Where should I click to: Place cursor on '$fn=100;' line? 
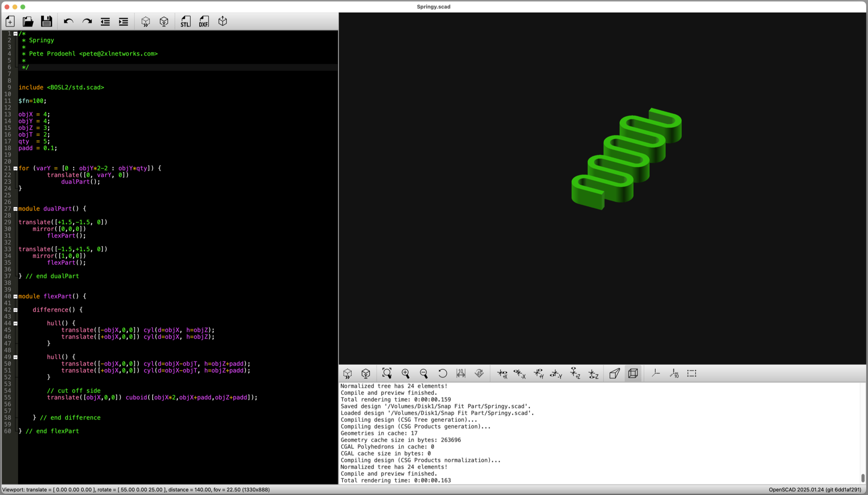click(x=33, y=101)
